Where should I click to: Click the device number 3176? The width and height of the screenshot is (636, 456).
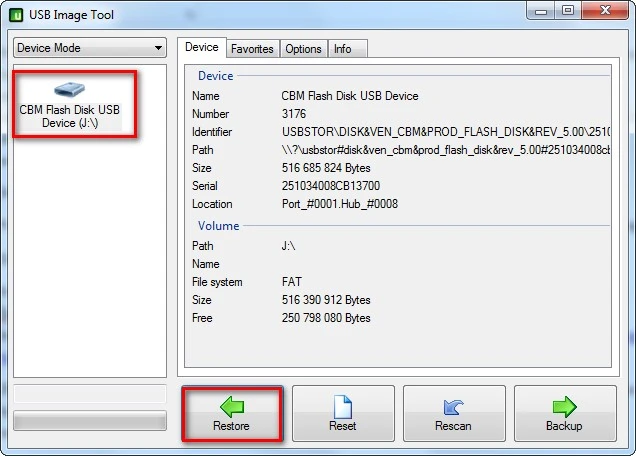pos(294,114)
